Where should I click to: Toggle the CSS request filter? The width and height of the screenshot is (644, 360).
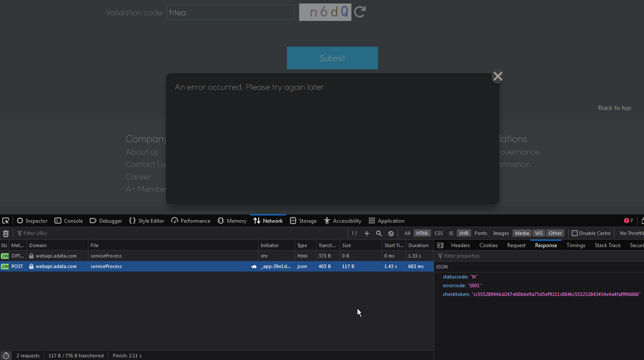click(x=439, y=233)
